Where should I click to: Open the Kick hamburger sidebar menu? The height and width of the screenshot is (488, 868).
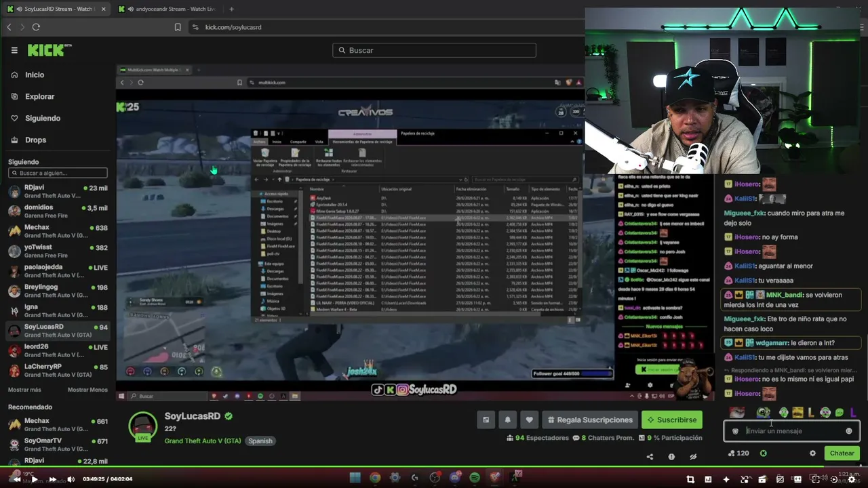tap(14, 50)
